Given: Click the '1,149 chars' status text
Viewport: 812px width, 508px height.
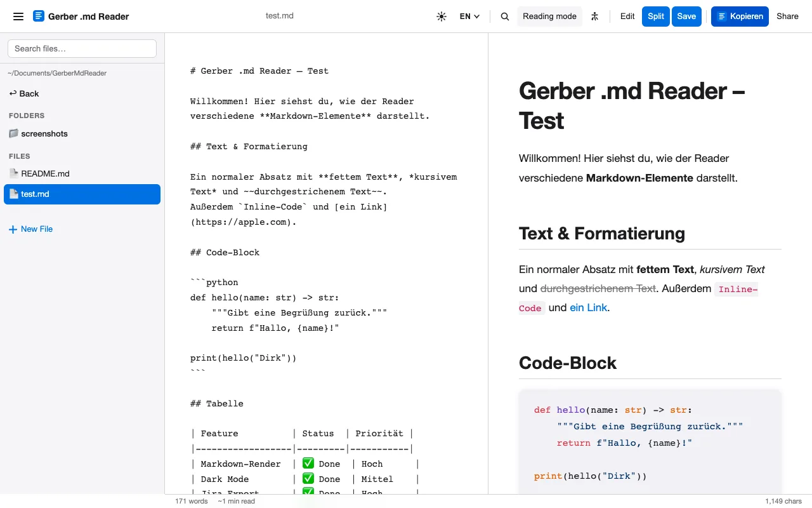Looking at the screenshot, I should click(x=783, y=501).
